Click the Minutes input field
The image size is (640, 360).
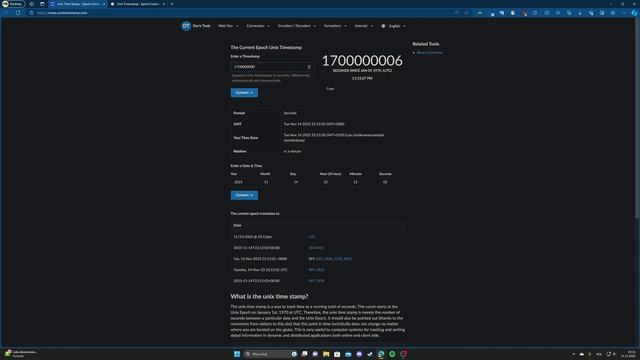click(362, 182)
